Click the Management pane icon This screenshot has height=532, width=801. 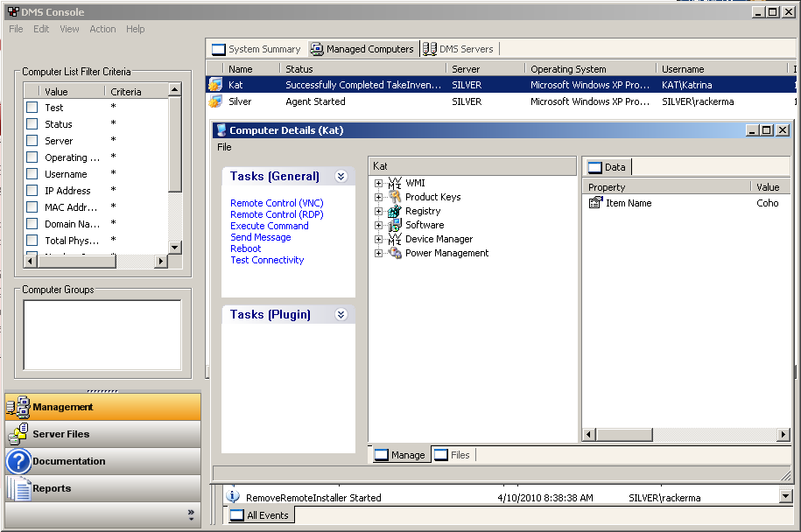[x=18, y=407]
